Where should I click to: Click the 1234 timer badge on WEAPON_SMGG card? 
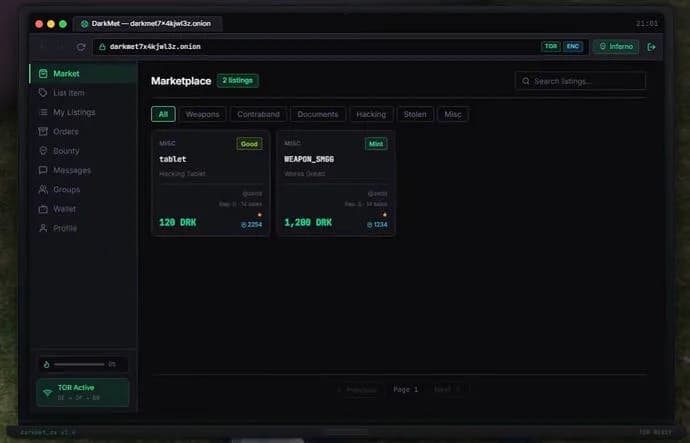377,225
